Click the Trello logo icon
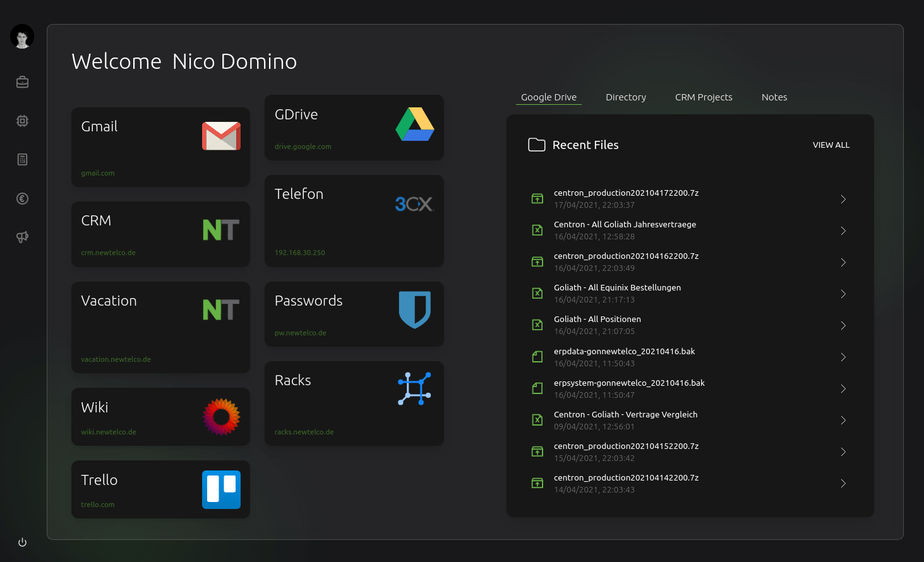This screenshot has width=924, height=562. coord(221,489)
